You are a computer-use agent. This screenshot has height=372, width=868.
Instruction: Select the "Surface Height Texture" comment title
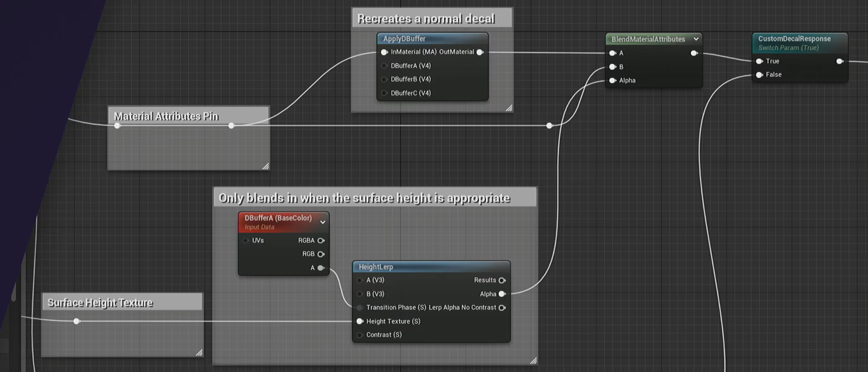[x=100, y=303]
